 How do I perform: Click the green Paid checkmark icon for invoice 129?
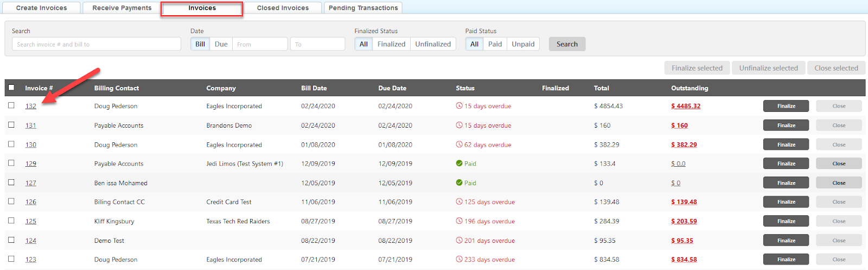pyautogui.click(x=459, y=164)
